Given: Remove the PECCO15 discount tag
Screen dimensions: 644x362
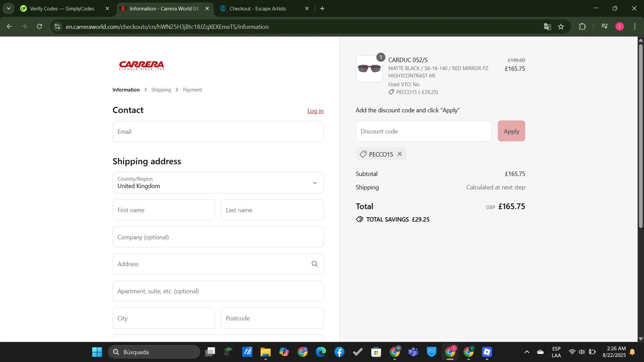Looking at the screenshot, I should pos(400,154).
